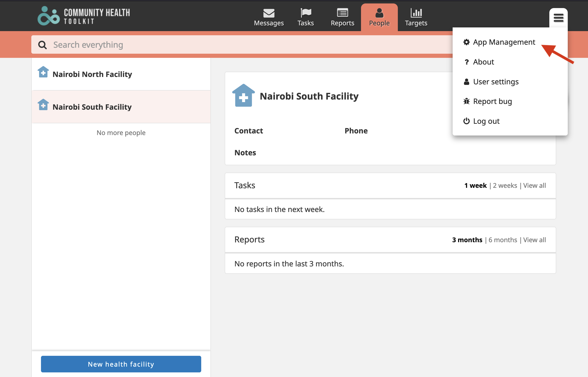
Task: Click Nairobi North Facility's house icon
Action: pyautogui.click(x=43, y=72)
